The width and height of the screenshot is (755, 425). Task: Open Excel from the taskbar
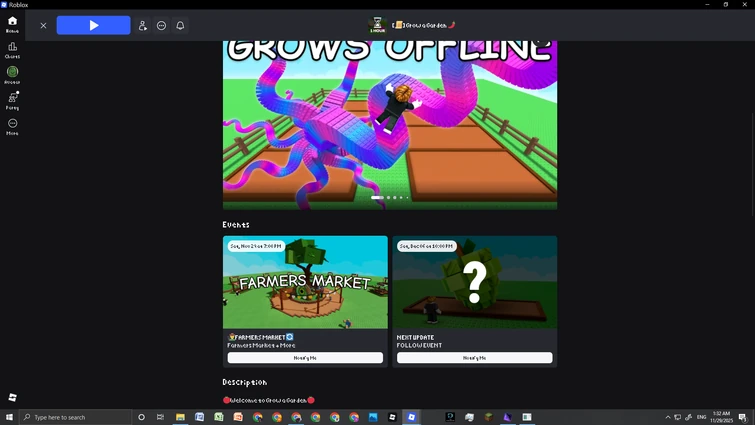click(x=219, y=417)
